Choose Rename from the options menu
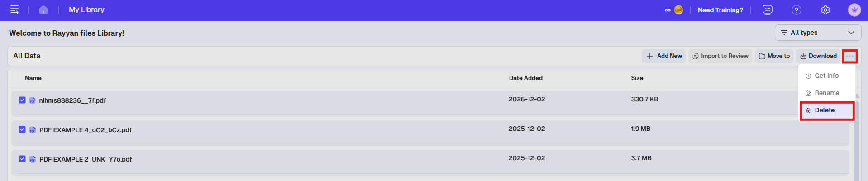Image resolution: width=868 pixels, height=181 pixels. click(x=827, y=93)
